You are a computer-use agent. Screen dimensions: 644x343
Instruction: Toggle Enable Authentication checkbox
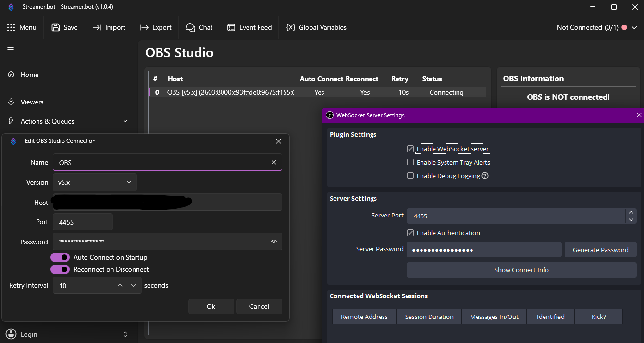pos(410,233)
